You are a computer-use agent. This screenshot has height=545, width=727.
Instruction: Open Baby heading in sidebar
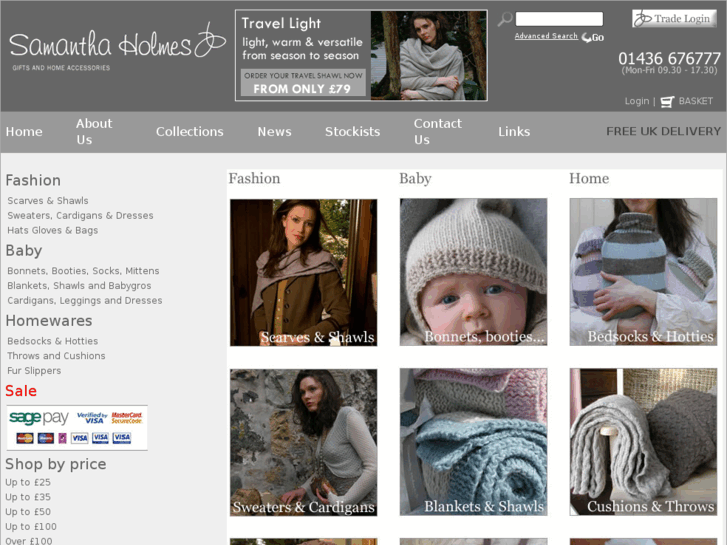coord(24,250)
